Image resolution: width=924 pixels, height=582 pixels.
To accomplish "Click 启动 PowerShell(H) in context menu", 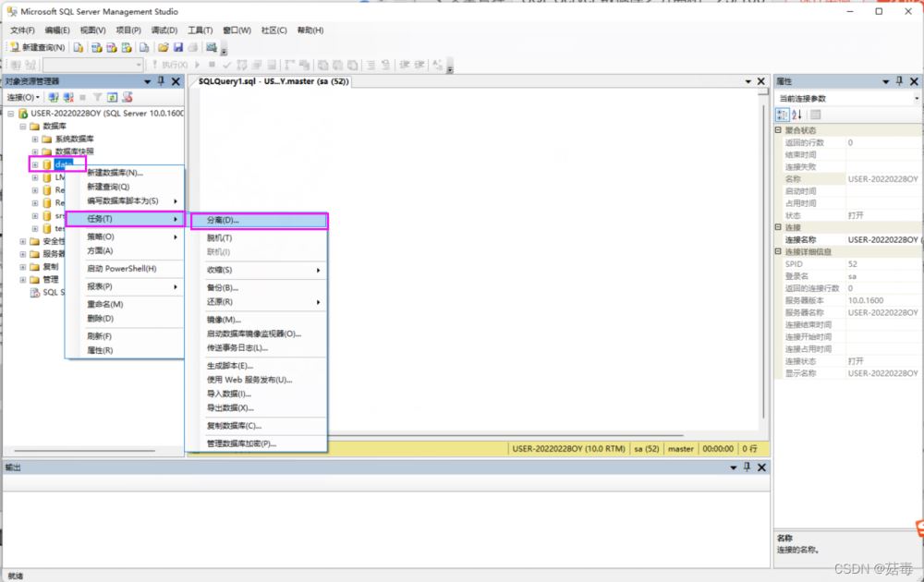I will coord(121,269).
